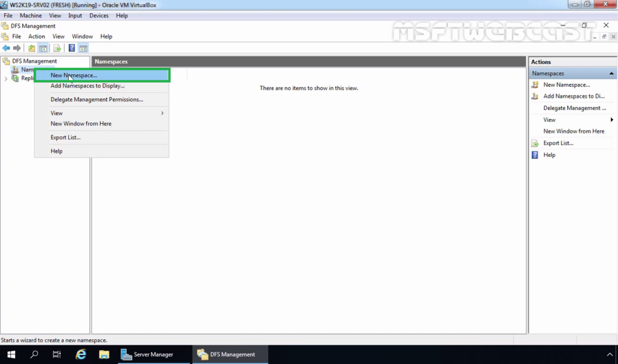Open VirtualBox Machine menu
The width and height of the screenshot is (618, 364).
31,15
